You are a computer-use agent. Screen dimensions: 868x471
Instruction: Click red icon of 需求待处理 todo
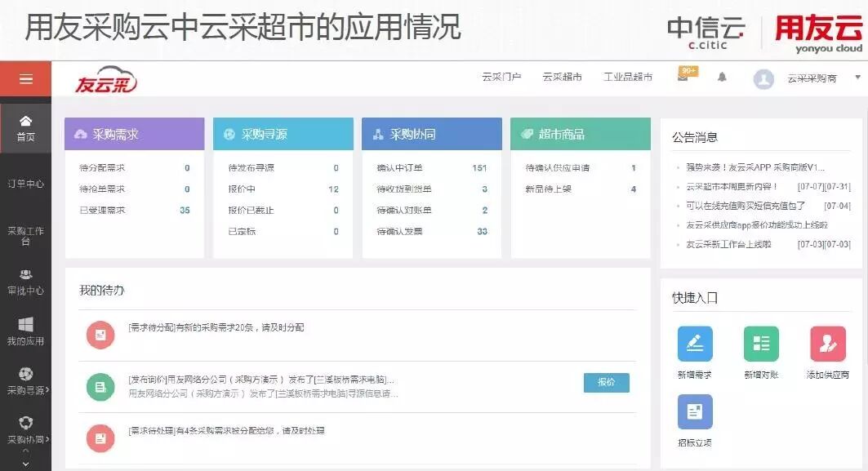tap(100, 438)
